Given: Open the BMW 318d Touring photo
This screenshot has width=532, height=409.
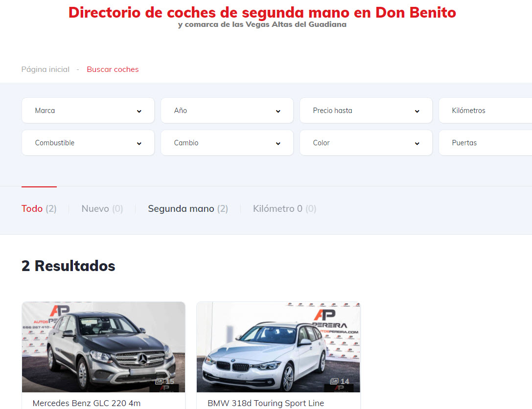Looking at the screenshot, I should click(x=278, y=347).
